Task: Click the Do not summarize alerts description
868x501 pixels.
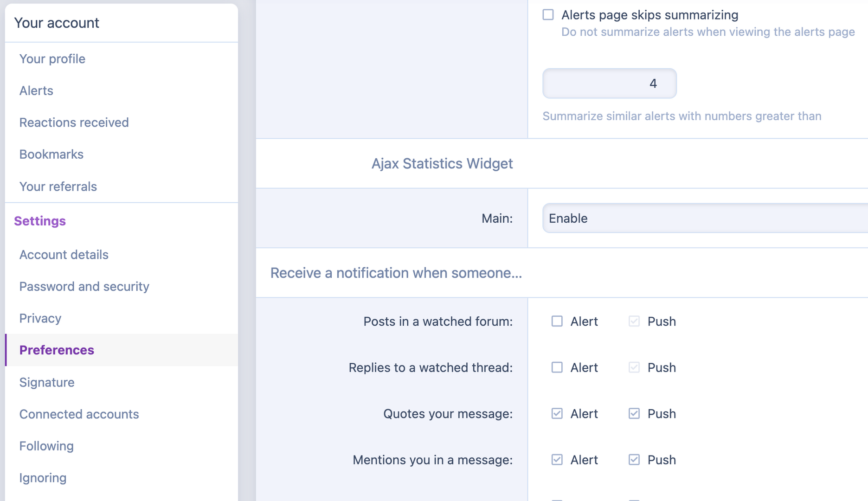Action: click(708, 32)
